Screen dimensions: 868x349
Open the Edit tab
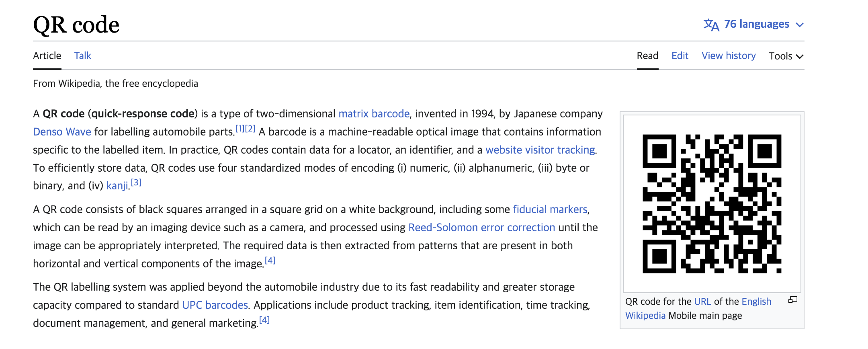[x=680, y=56]
